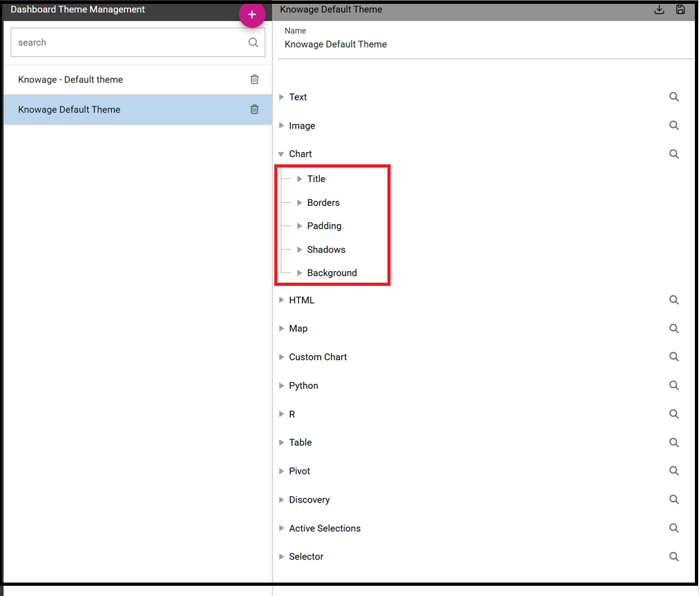Click the magnifier icon in the Map row

coord(674,329)
